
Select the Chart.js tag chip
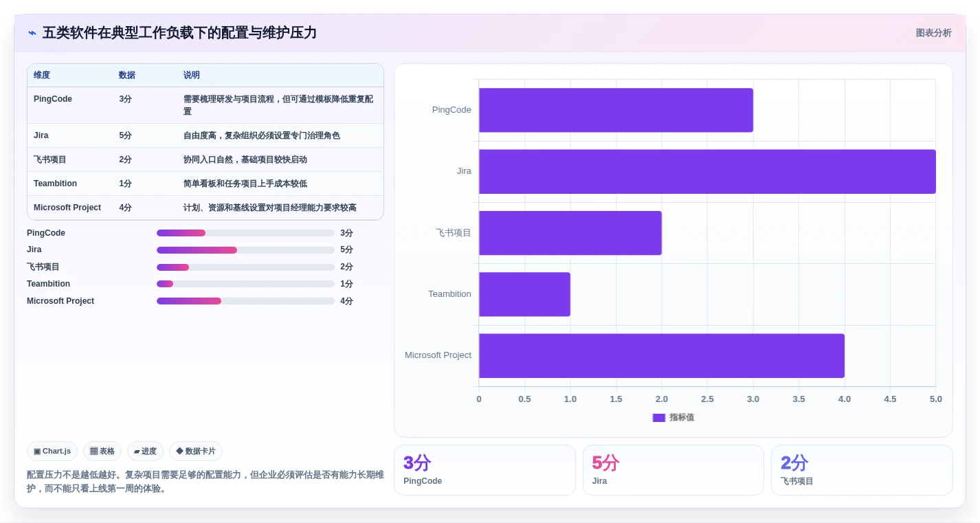pos(52,452)
